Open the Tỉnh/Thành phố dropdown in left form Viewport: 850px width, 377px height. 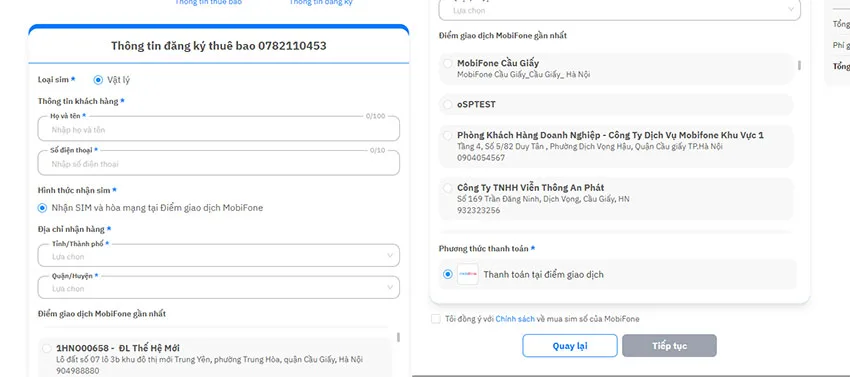pos(218,256)
